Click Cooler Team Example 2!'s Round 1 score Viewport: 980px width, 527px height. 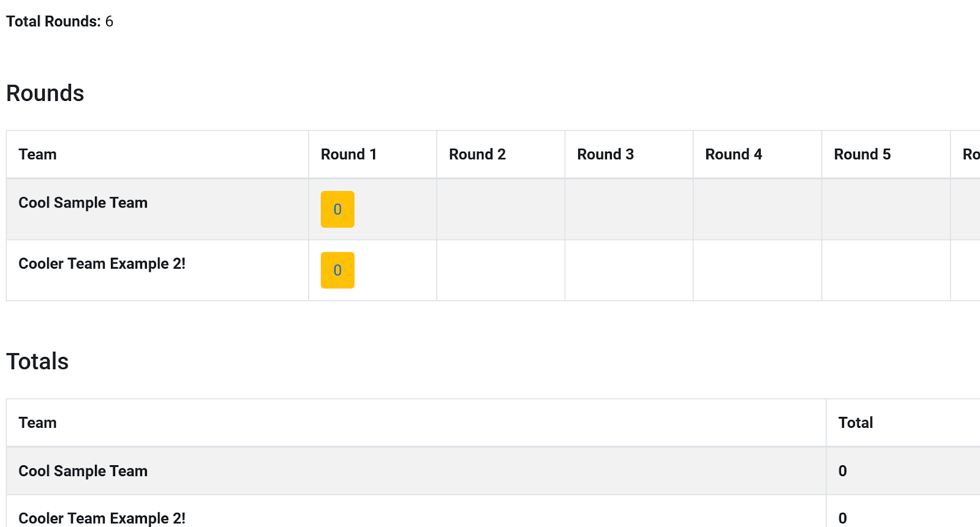337,271
